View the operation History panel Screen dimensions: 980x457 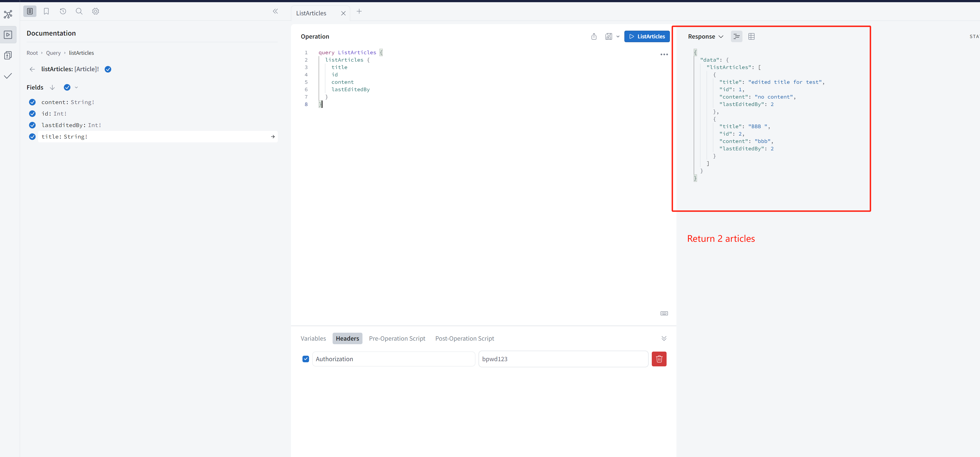coord(63,11)
